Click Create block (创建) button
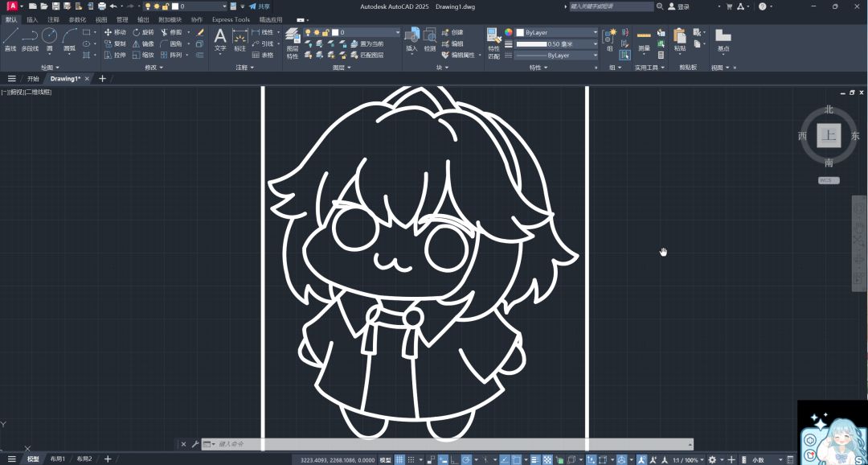Viewport: 868px width, 465px height. pos(452,32)
